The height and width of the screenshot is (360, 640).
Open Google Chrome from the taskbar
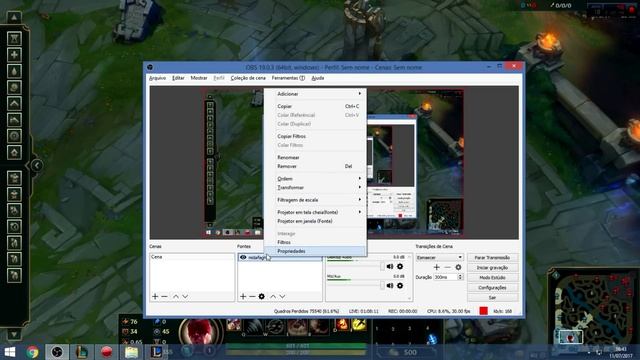[33, 352]
